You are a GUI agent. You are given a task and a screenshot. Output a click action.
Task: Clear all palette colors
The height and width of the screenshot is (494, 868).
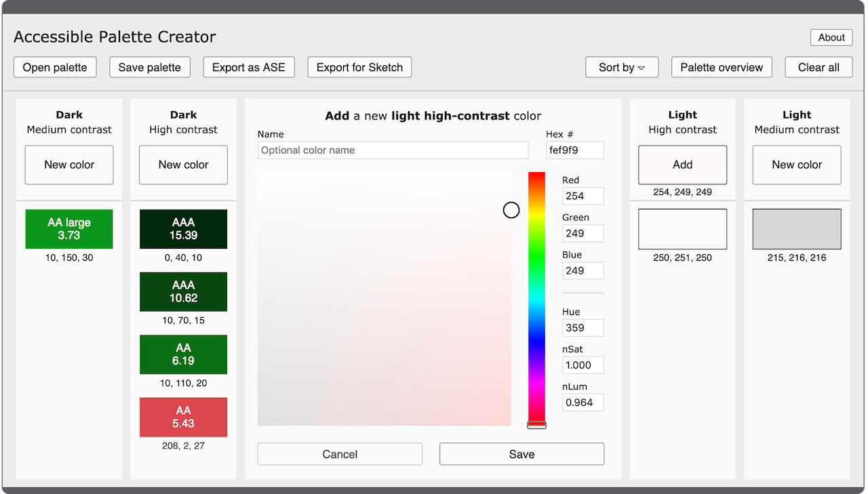tap(818, 67)
